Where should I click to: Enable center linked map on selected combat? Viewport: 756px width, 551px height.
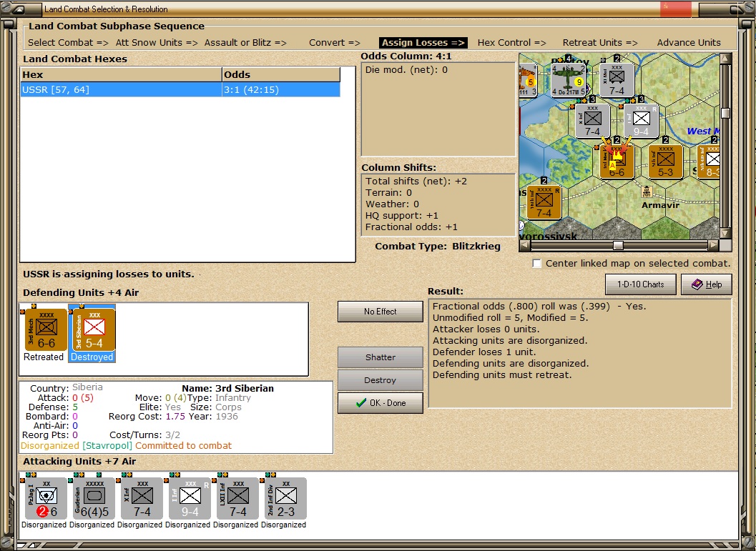537,264
